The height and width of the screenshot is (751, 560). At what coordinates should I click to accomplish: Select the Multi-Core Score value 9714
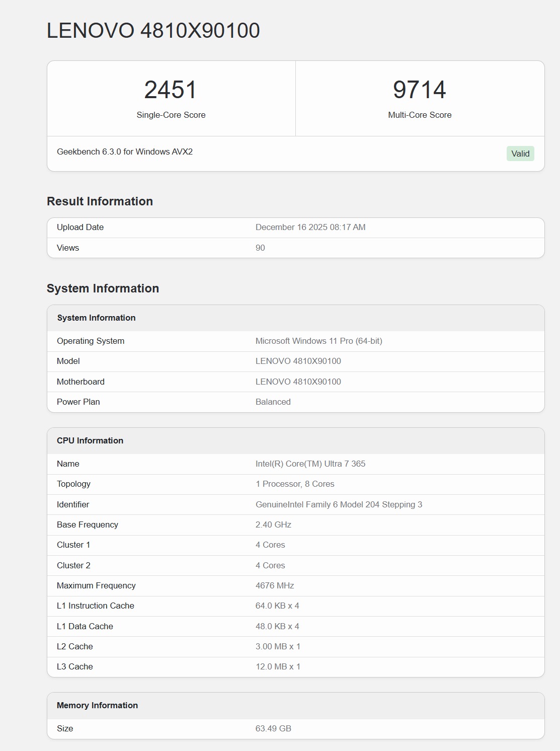tap(420, 90)
